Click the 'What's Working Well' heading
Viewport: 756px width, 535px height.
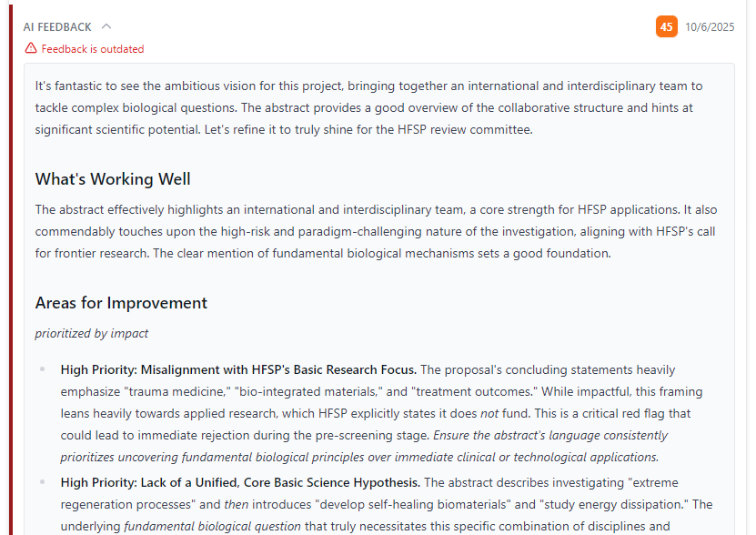click(113, 179)
